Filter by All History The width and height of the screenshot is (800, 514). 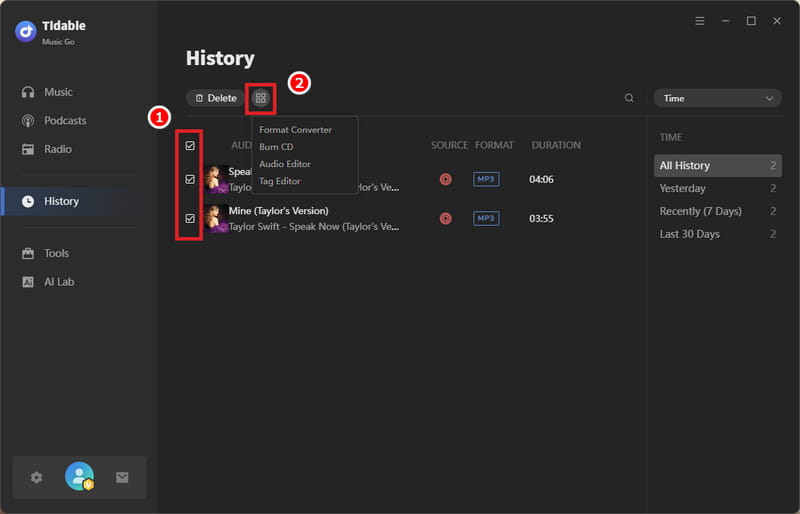717,165
